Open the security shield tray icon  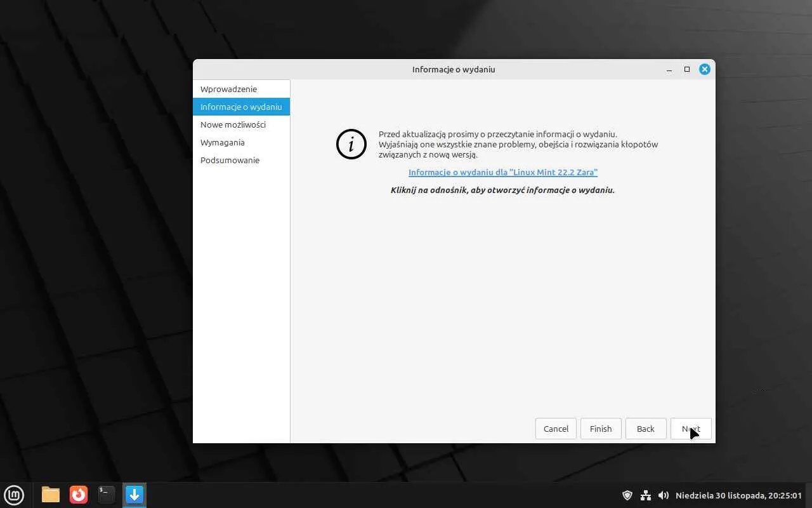[627, 495]
